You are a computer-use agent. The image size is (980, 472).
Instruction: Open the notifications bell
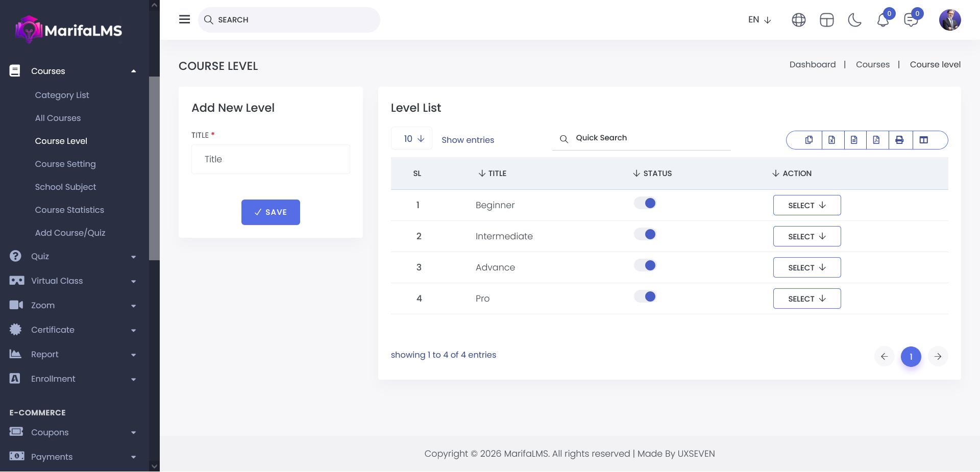tap(883, 20)
